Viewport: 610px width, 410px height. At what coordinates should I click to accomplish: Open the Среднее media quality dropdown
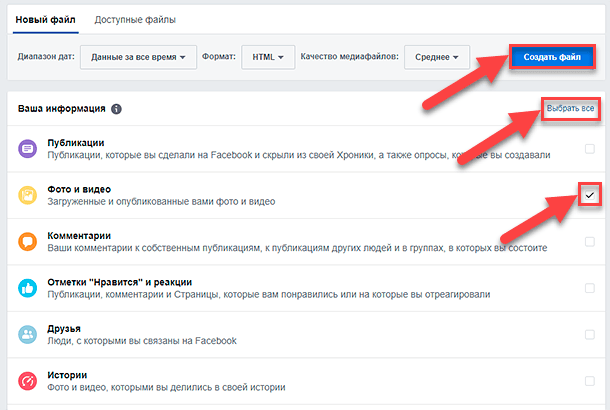437,57
